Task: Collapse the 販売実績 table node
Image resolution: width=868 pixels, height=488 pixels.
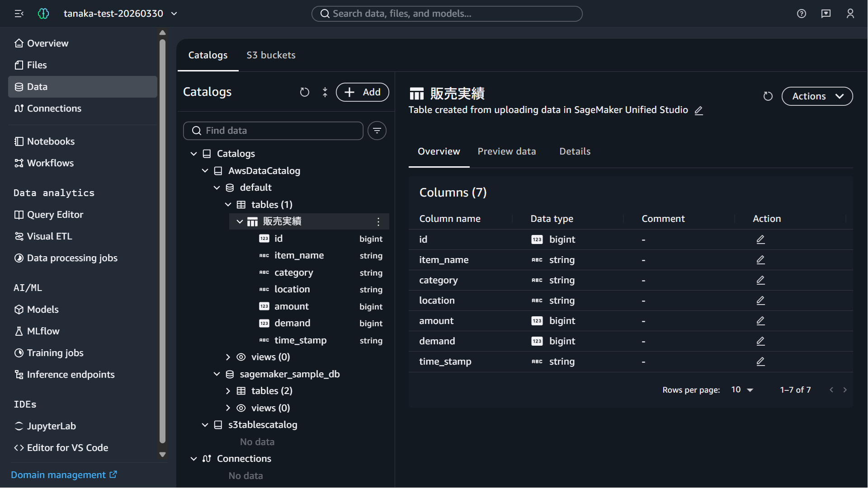Action: (240, 221)
